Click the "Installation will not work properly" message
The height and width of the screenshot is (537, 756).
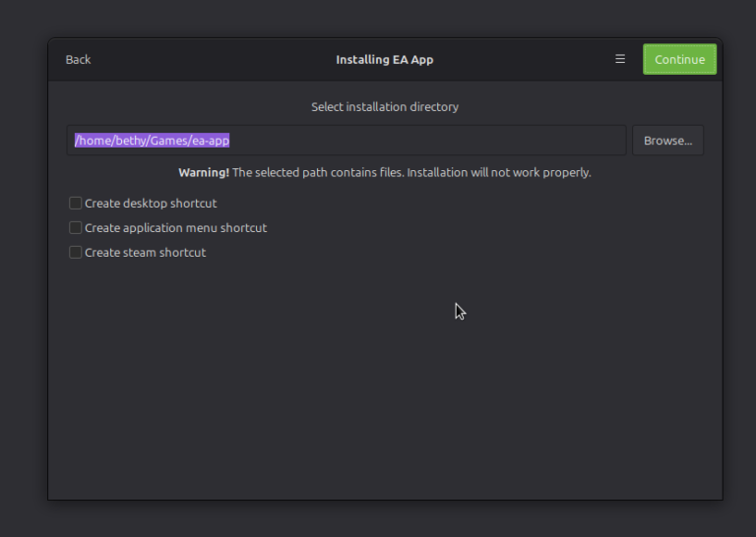tap(498, 172)
